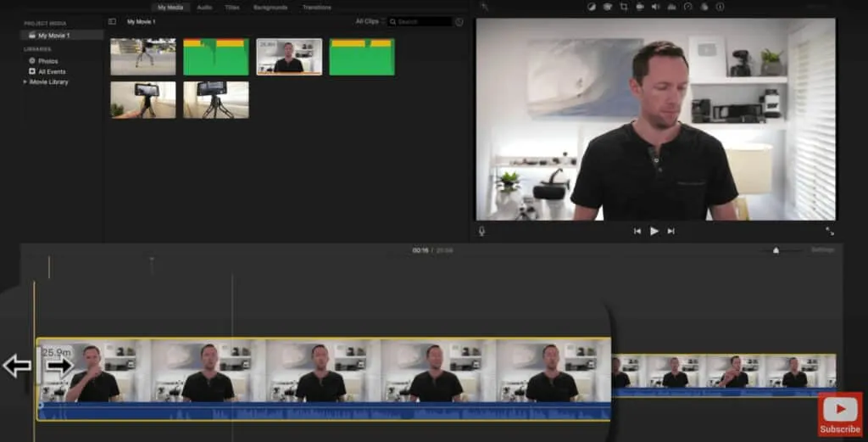Skip to the previous clip
This screenshot has width=868, height=442.
637,231
